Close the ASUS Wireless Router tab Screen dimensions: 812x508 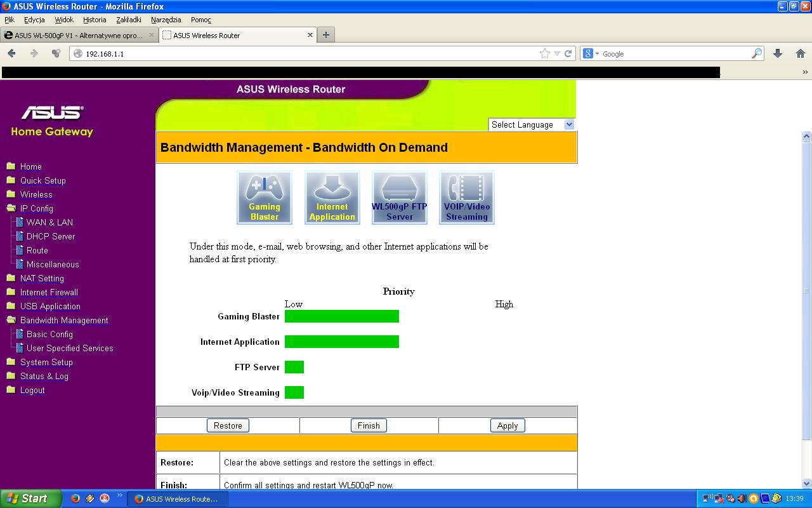click(310, 35)
